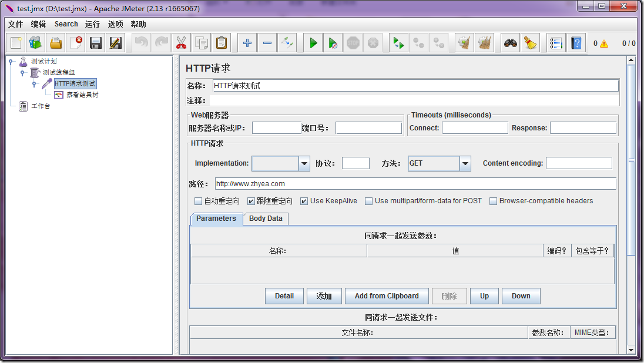Click the Down button

[521, 296]
